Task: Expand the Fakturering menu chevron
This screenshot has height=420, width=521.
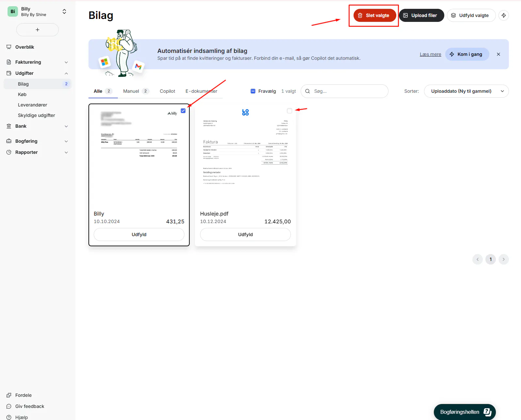Action: coord(66,62)
